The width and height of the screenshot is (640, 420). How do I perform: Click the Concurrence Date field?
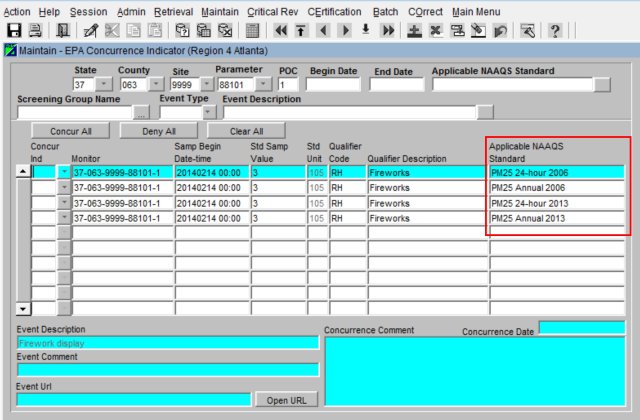click(582, 327)
